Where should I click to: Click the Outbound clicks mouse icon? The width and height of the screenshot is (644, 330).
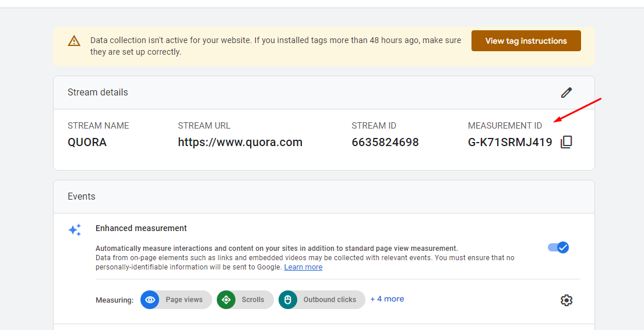pos(288,300)
